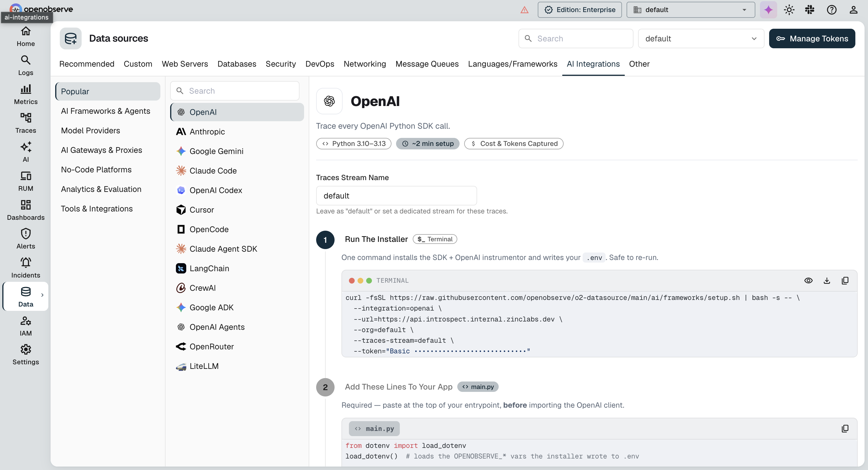Open Alerts in the sidebar

26,239
